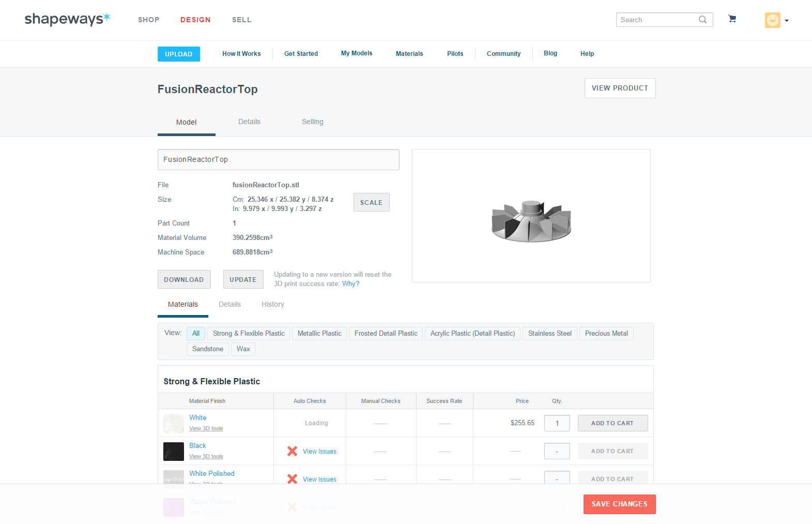Click the VIEW PRODUCT button

coord(620,88)
